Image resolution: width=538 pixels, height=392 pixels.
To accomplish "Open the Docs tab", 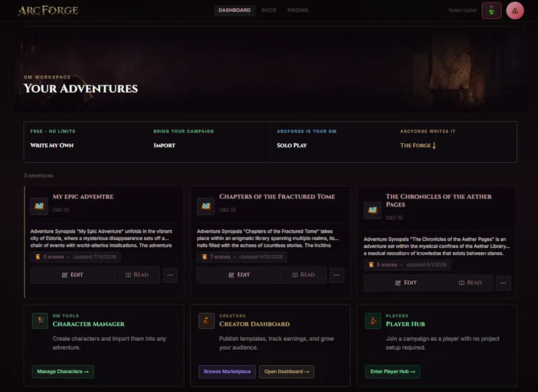I will (269, 10).
